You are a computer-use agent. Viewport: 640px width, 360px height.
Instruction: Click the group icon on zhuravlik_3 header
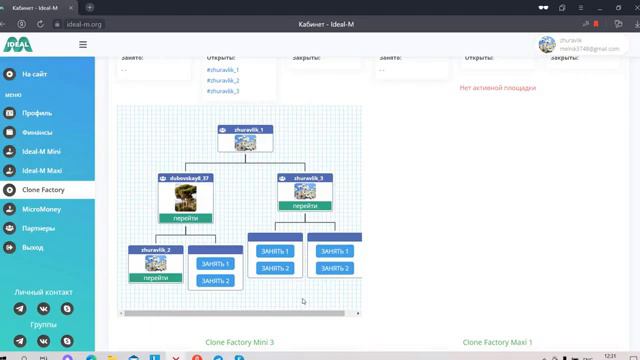point(282,178)
